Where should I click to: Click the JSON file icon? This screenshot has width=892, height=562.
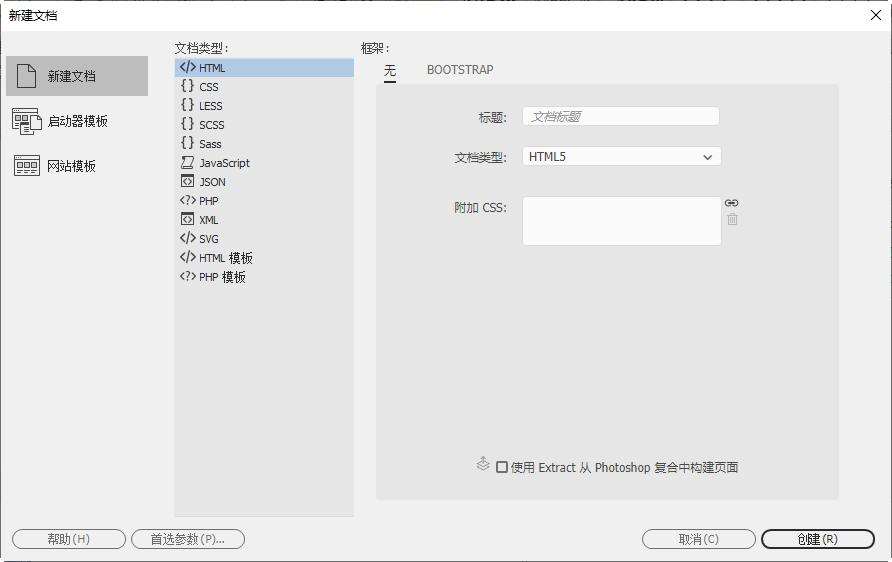tap(187, 181)
